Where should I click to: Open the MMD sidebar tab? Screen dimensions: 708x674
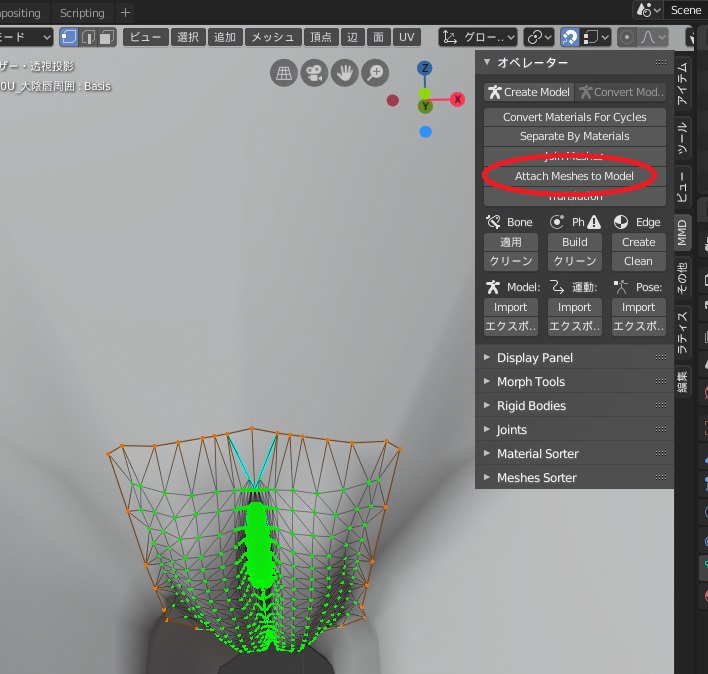(683, 232)
